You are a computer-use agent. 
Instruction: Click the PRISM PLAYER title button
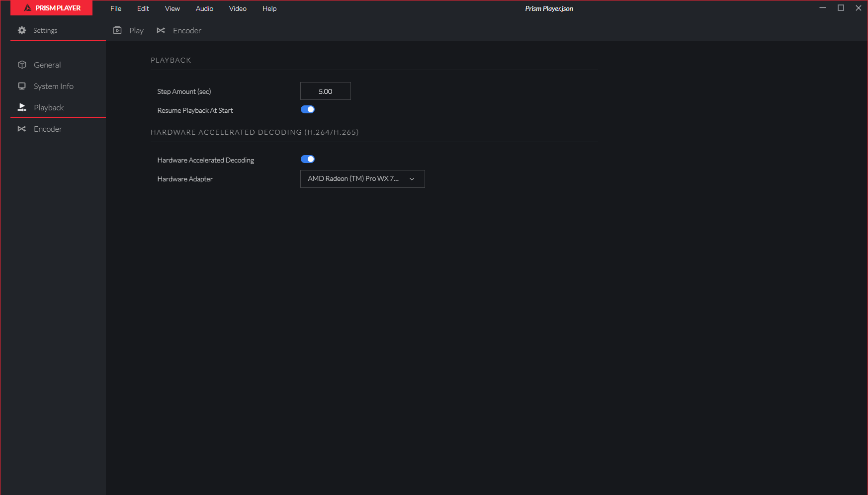tap(51, 8)
